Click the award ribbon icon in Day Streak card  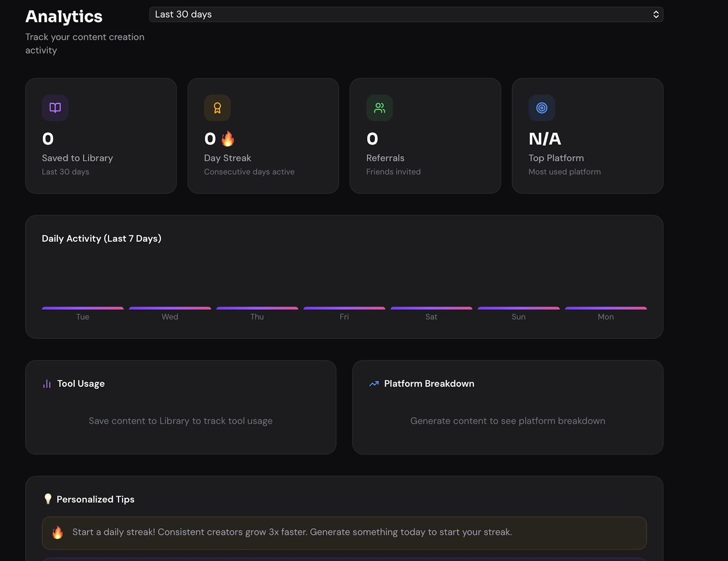217,108
